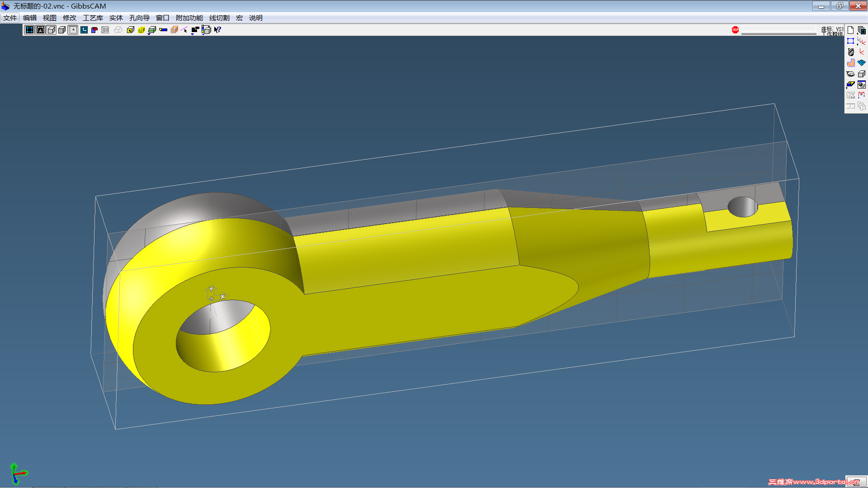The image size is (868, 488).
Task: Toggle the text annotation 'A' view button
Action: 40,30
